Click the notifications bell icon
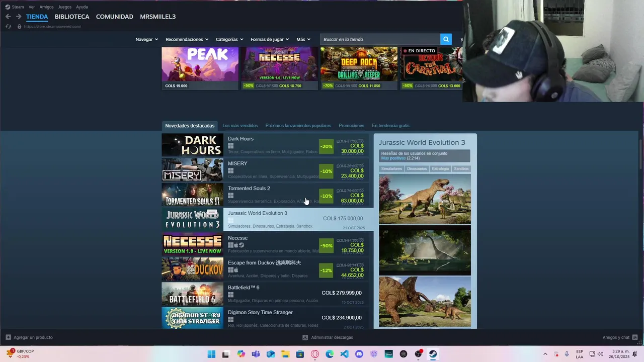The image size is (644, 362). click(x=635, y=354)
